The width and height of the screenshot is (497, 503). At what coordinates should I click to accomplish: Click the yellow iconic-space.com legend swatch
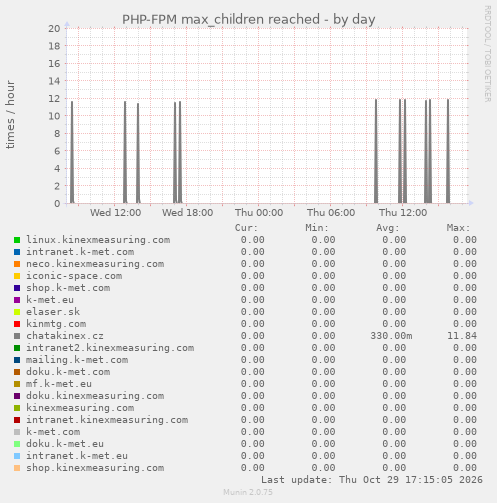tap(17, 276)
